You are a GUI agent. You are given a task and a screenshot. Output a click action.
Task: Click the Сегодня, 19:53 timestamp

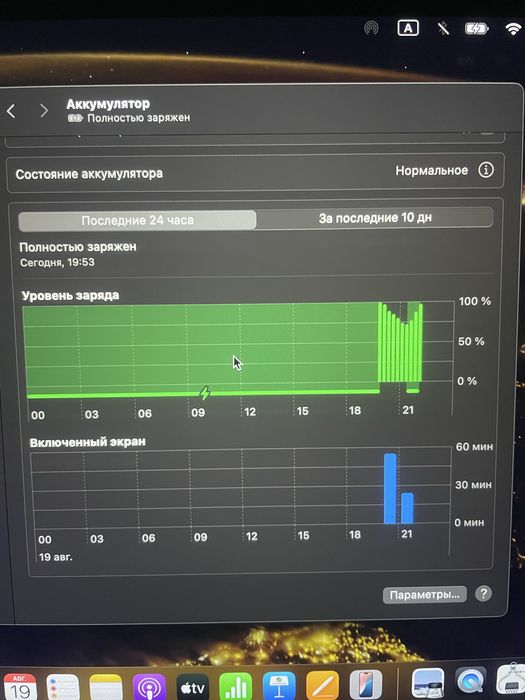[x=57, y=262]
